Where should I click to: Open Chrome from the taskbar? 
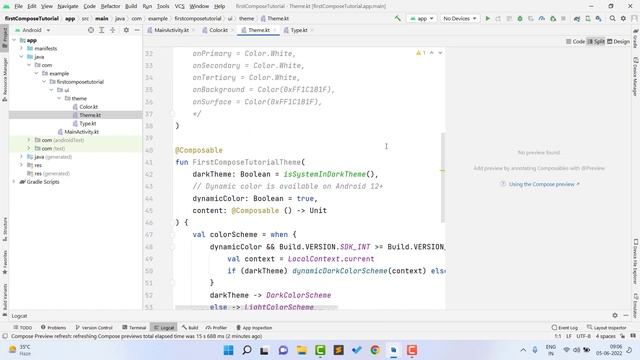pyautogui.click(x=375, y=350)
